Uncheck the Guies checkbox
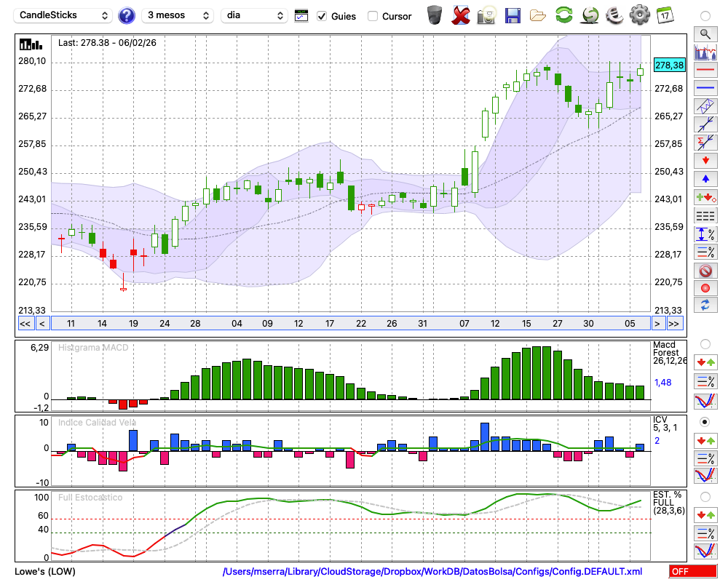The image size is (728, 582). coord(322,16)
